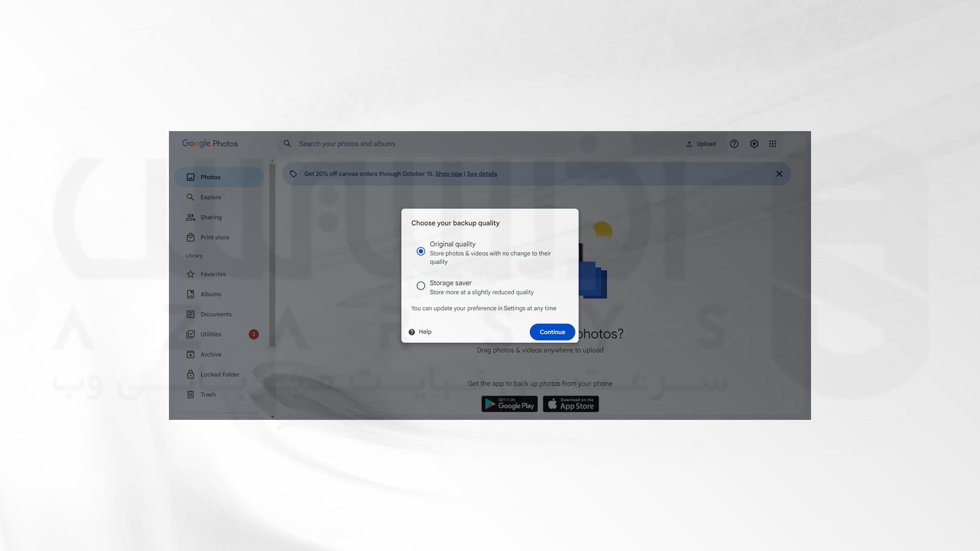Click the Favorites star icon
Screen dimensions: 980x551
(190, 274)
